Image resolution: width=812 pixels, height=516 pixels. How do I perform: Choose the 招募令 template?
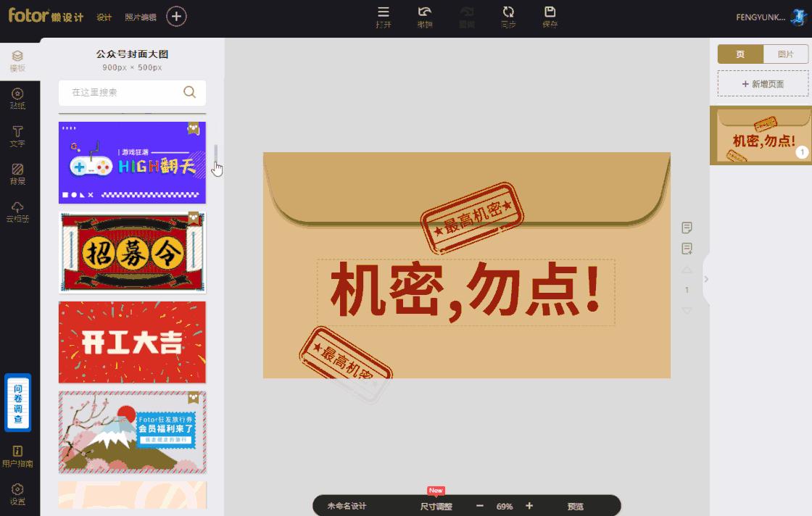tap(132, 253)
